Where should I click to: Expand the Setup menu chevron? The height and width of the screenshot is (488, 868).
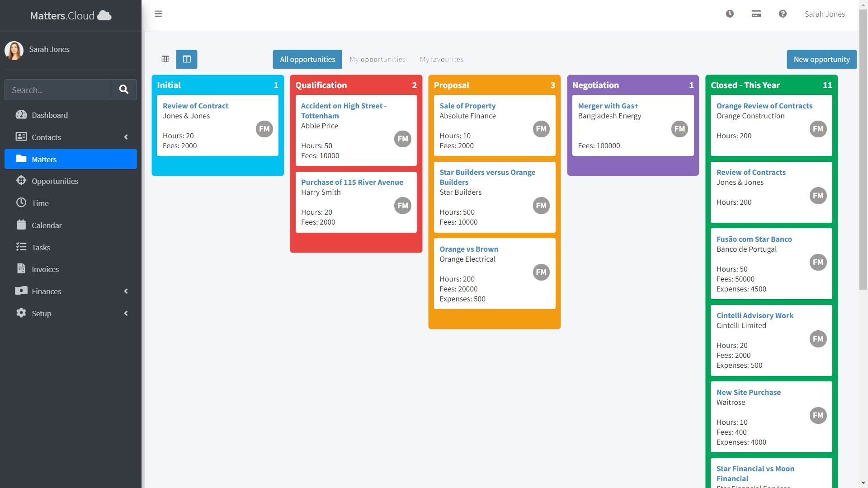(x=126, y=313)
